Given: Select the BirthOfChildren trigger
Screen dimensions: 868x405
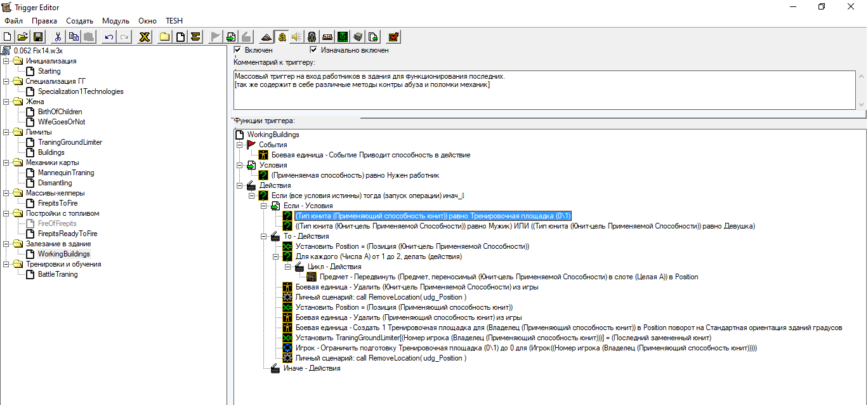Looking at the screenshot, I should tap(60, 112).
